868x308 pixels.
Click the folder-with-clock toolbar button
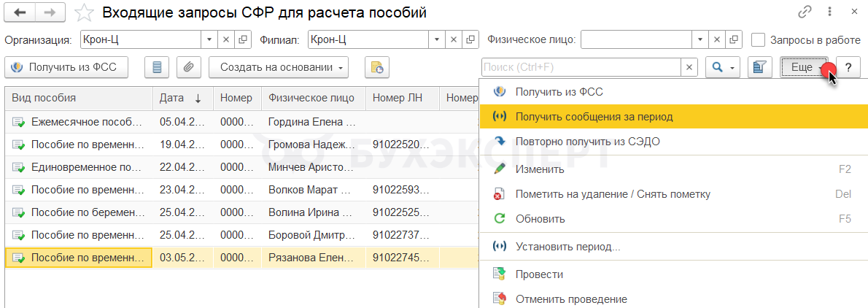(378, 68)
